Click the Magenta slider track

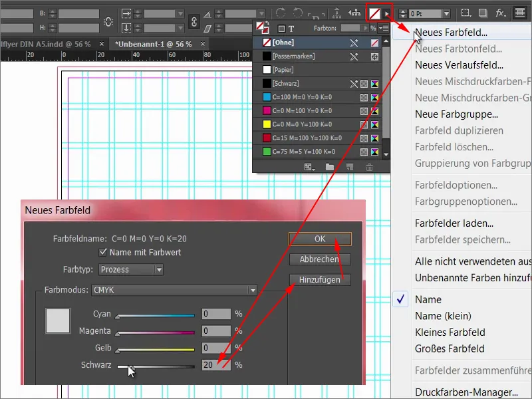tap(156, 332)
